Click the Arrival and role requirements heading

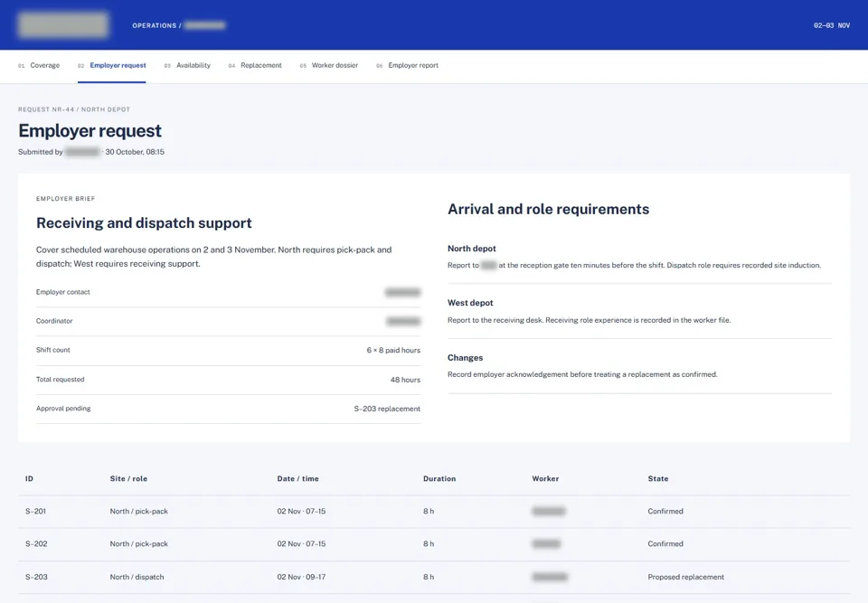click(x=549, y=210)
